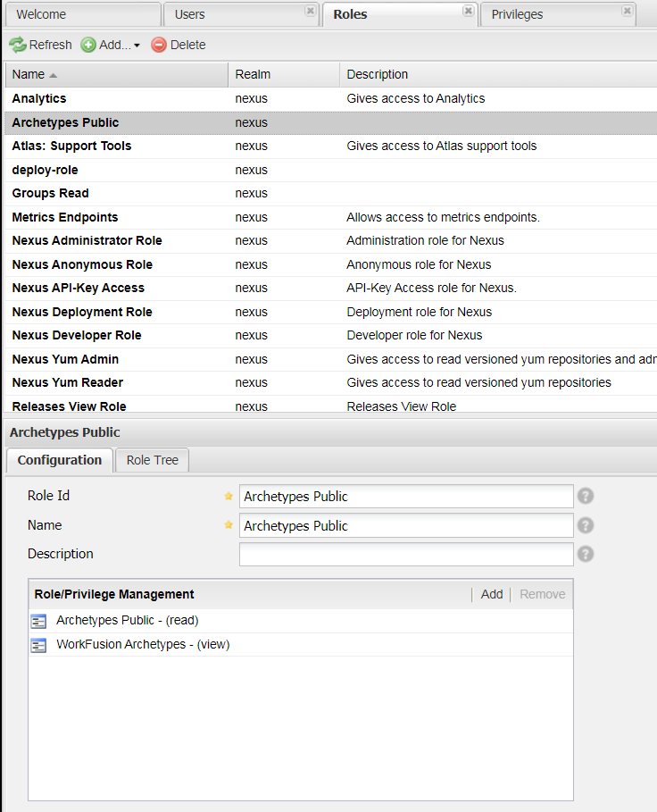Click 'Anonymous role for Nexus' description cell
This screenshot has height=812, width=657.
[419, 264]
